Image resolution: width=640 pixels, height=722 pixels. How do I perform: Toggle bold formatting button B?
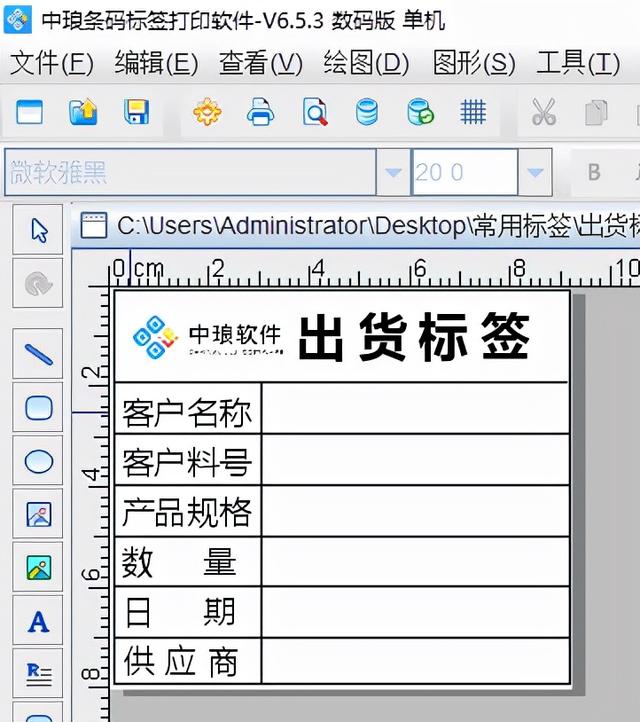click(594, 172)
